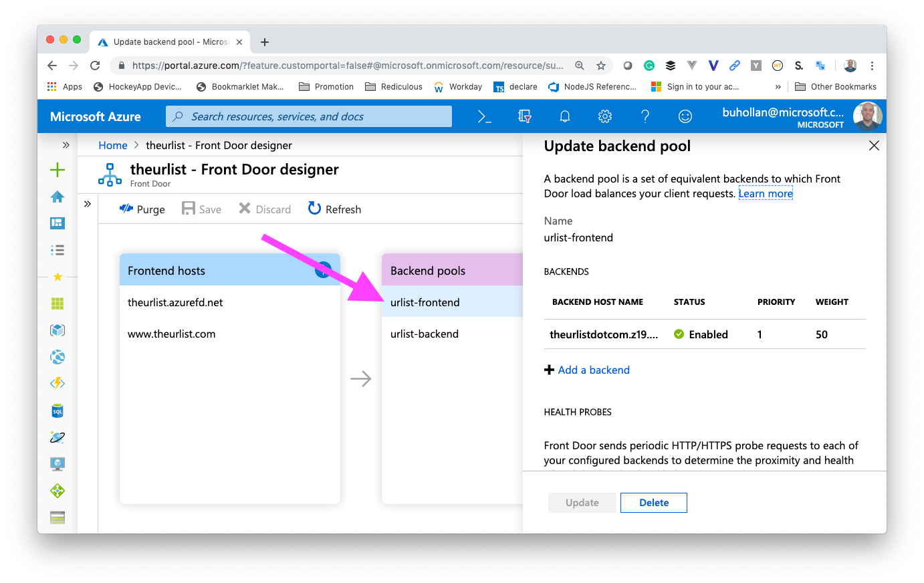
Task: Expand the Azure left sidebar menu
Action: coord(66,145)
